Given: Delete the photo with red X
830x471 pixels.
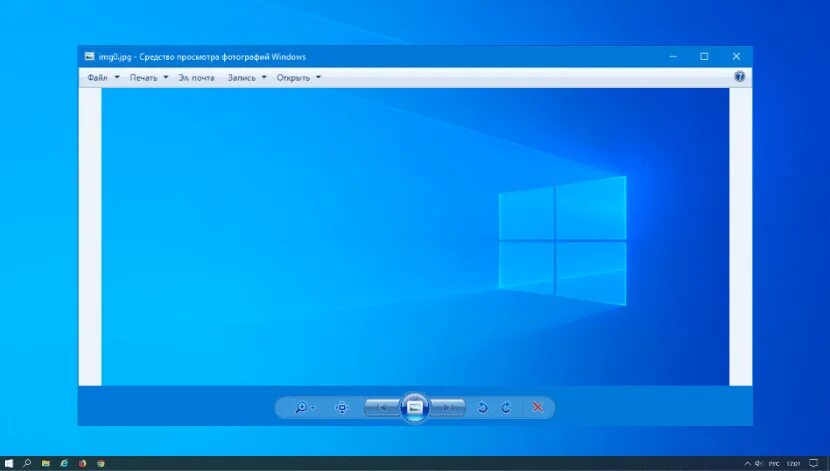Looking at the screenshot, I should pyautogui.click(x=537, y=407).
